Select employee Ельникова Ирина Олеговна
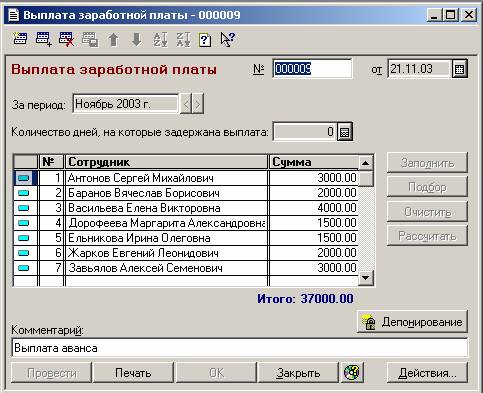Screen dimensions: 483x393 point(166,238)
